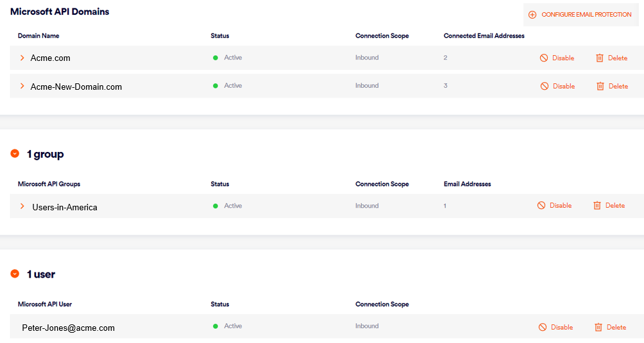Click the Disable label for Users-in-America
Viewport: 644px width, 343px height.
[561, 206]
